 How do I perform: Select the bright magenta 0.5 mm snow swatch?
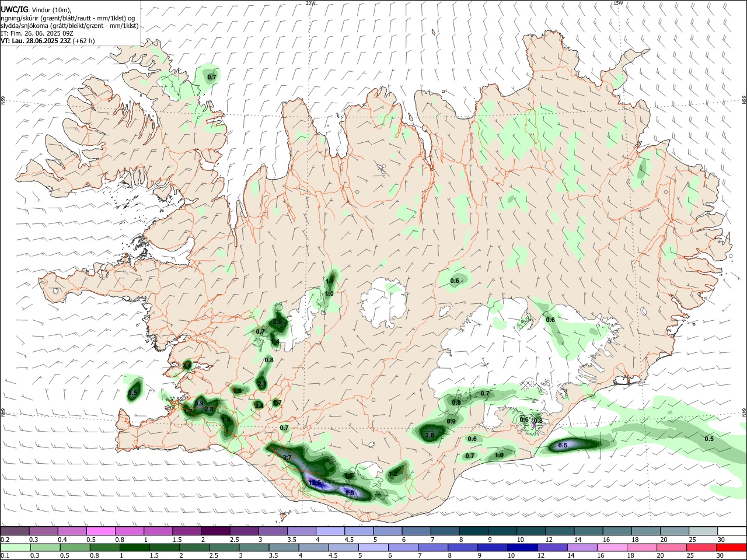pyautogui.click(x=101, y=531)
